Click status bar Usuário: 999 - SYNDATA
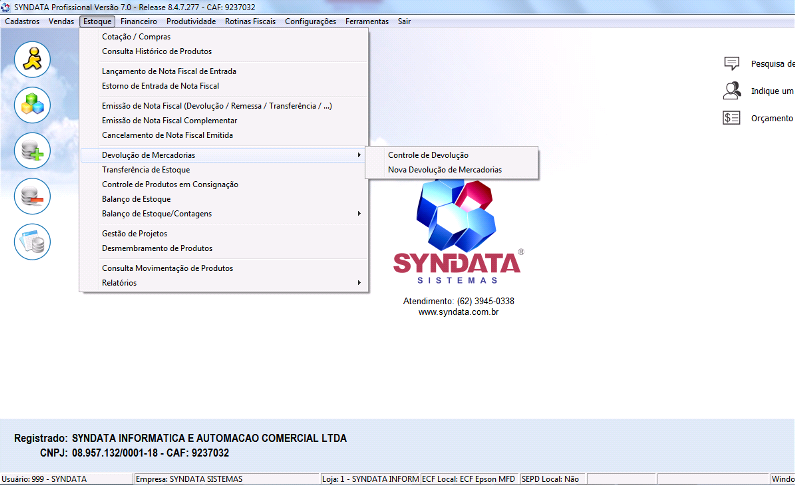Viewport: 795px width, 485px height. click(44, 479)
